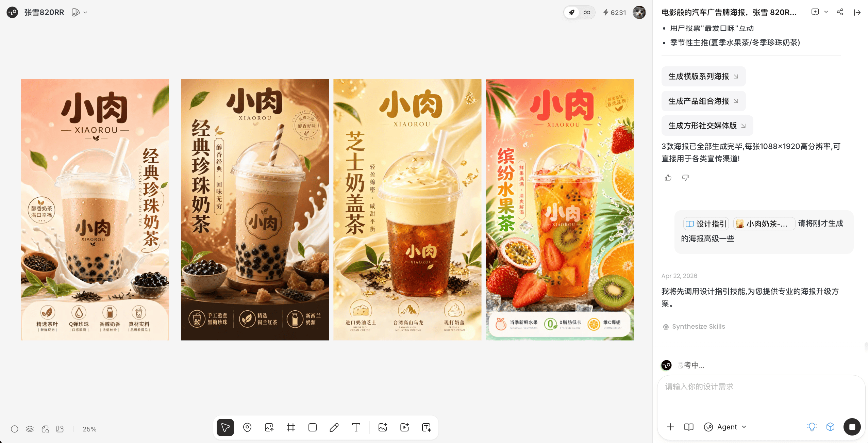The height and width of the screenshot is (443, 868).
Task: Select the 缤纷水果茶 poster
Action: [560, 210]
